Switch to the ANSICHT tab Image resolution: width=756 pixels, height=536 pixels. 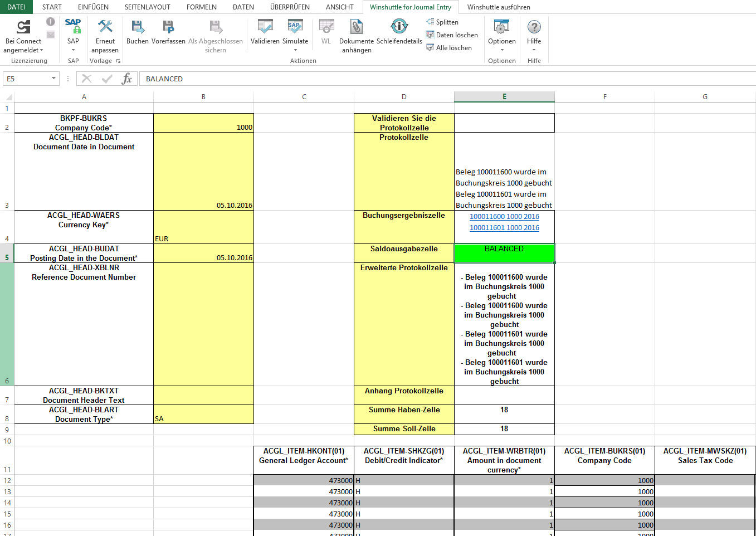[x=340, y=7]
